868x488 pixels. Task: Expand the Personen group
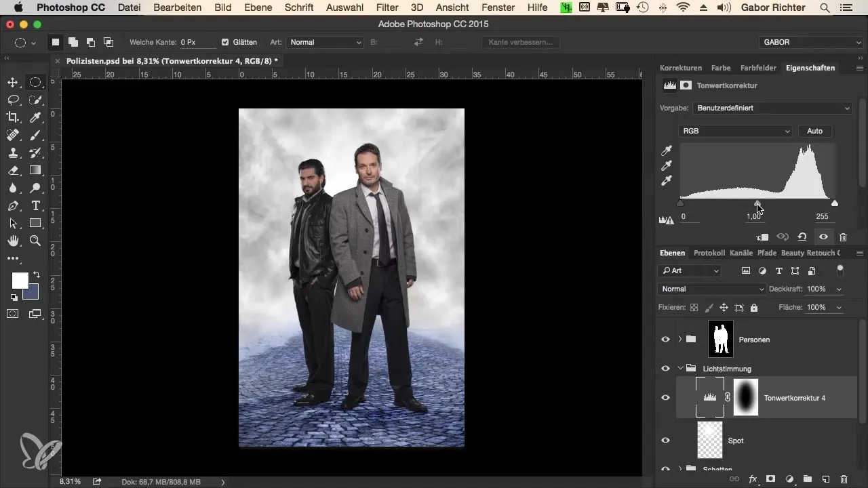coord(679,339)
